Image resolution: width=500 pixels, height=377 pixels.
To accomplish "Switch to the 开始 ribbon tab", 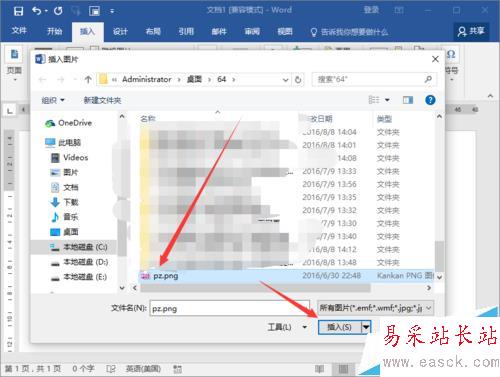I will point(54,31).
